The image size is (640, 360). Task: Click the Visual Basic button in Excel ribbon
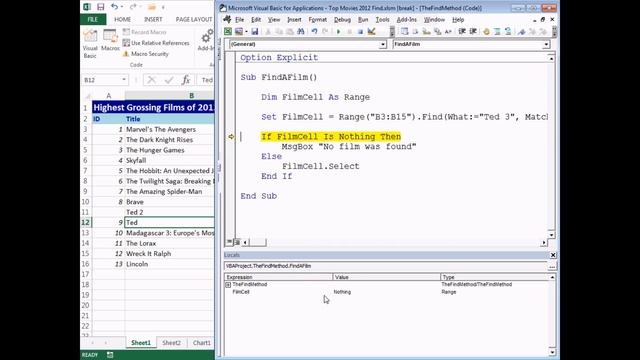(x=90, y=44)
